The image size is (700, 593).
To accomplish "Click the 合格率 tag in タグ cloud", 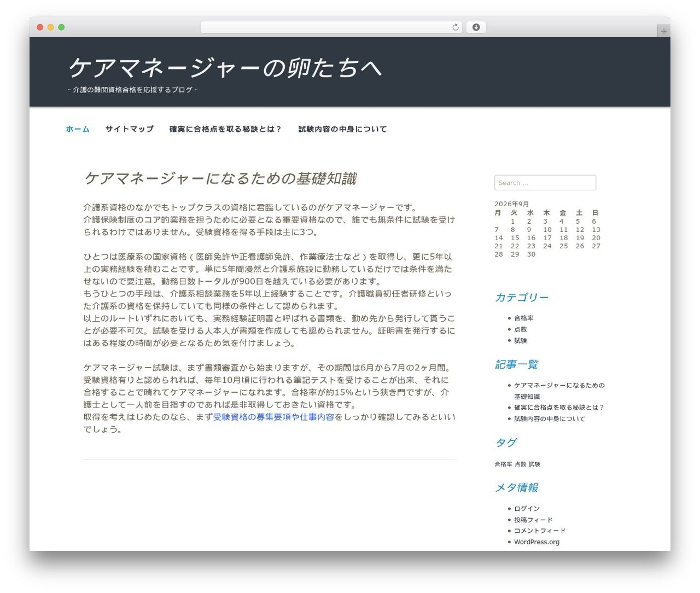I will [x=504, y=464].
